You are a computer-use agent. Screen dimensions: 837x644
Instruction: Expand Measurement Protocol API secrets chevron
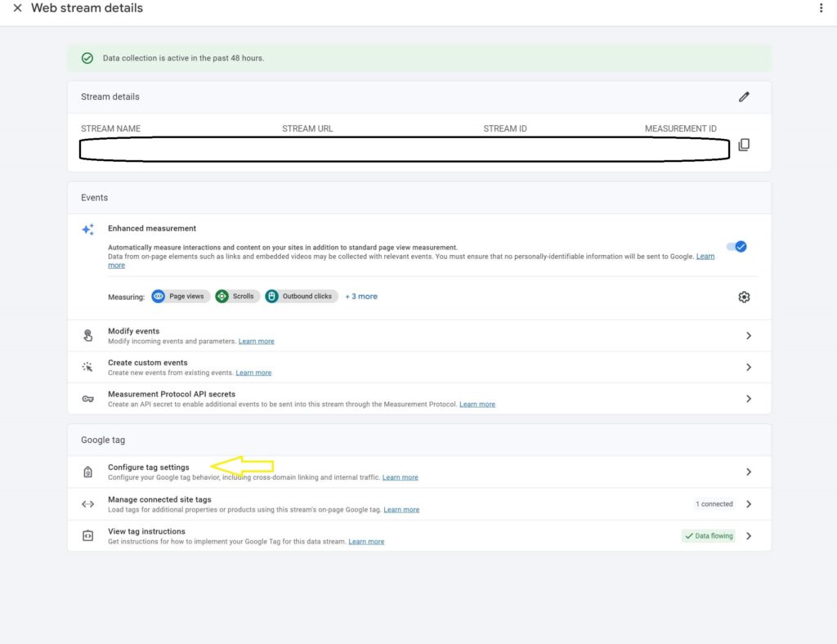point(749,399)
